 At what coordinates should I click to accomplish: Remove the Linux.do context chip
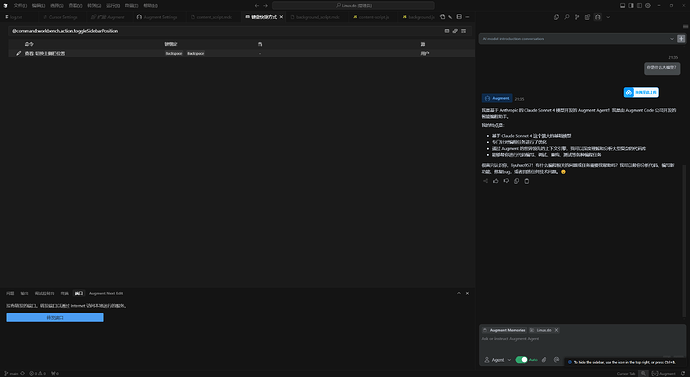[x=556, y=330]
